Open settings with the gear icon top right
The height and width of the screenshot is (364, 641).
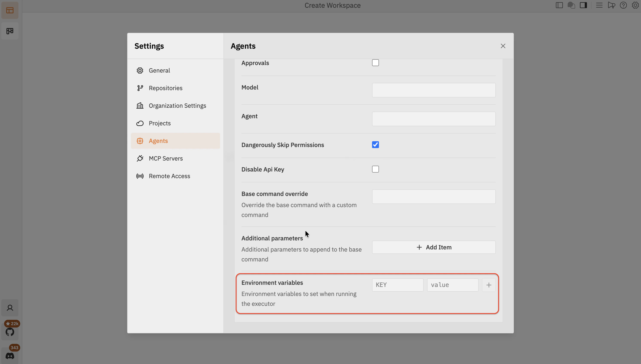click(635, 5)
